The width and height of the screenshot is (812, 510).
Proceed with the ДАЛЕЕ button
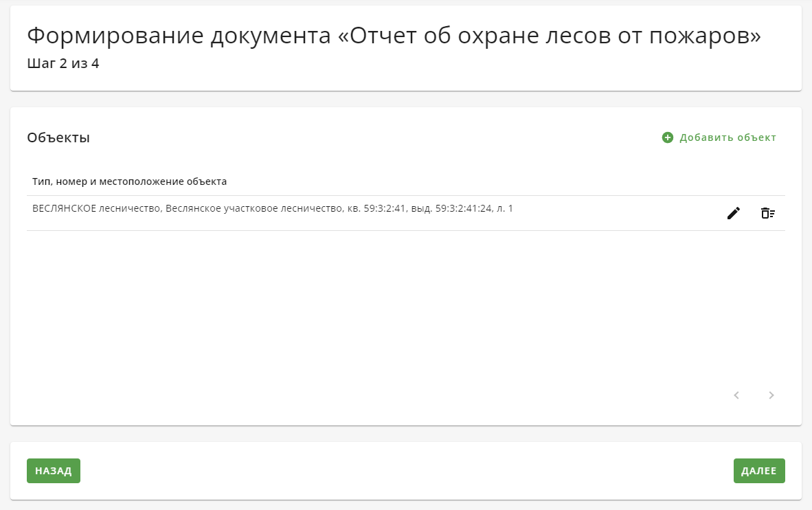(759, 471)
